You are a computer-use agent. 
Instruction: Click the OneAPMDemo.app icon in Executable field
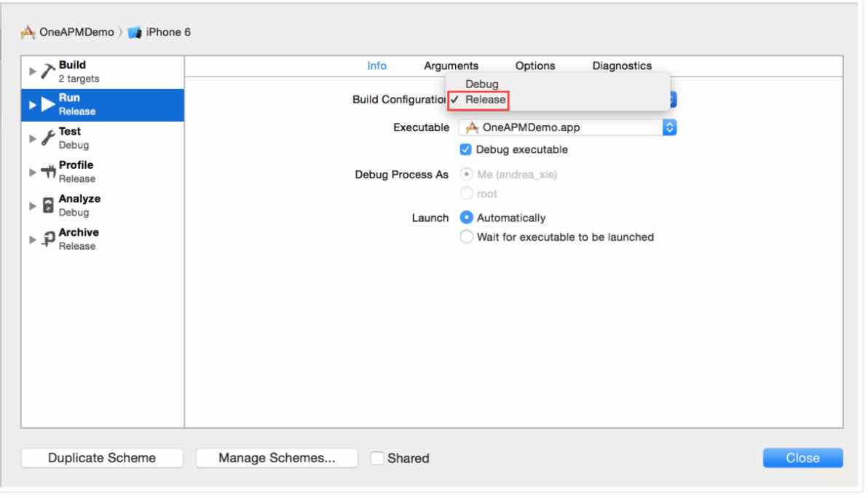[x=472, y=128]
